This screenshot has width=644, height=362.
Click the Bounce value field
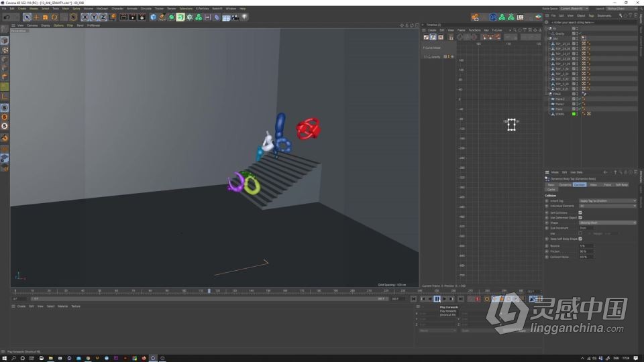(x=586, y=246)
